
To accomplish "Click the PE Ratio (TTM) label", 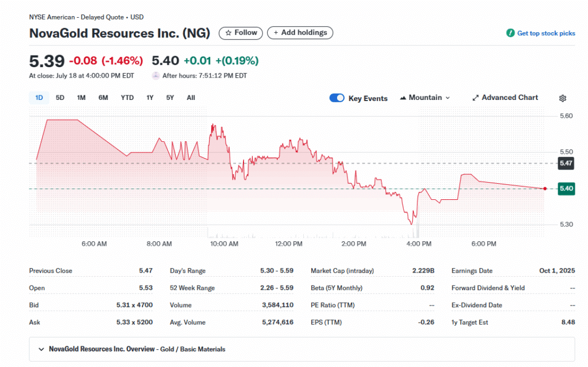I will pos(332,305).
